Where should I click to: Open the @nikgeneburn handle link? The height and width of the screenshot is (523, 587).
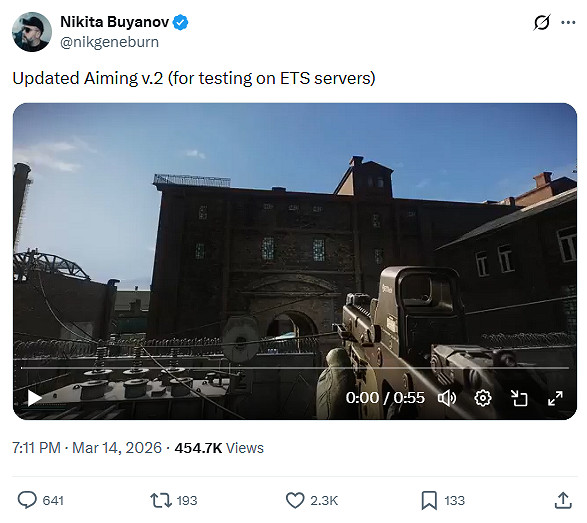(x=109, y=42)
